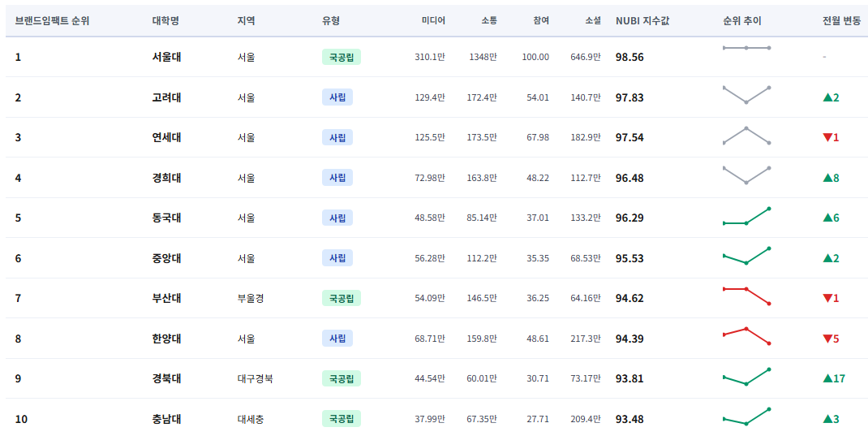Click the 대세충 region cell
868x436 pixels.
click(x=251, y=419)
